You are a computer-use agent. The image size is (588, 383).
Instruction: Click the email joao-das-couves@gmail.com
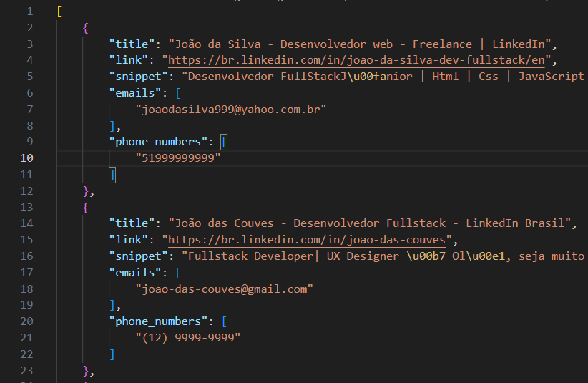pos(224,289)
